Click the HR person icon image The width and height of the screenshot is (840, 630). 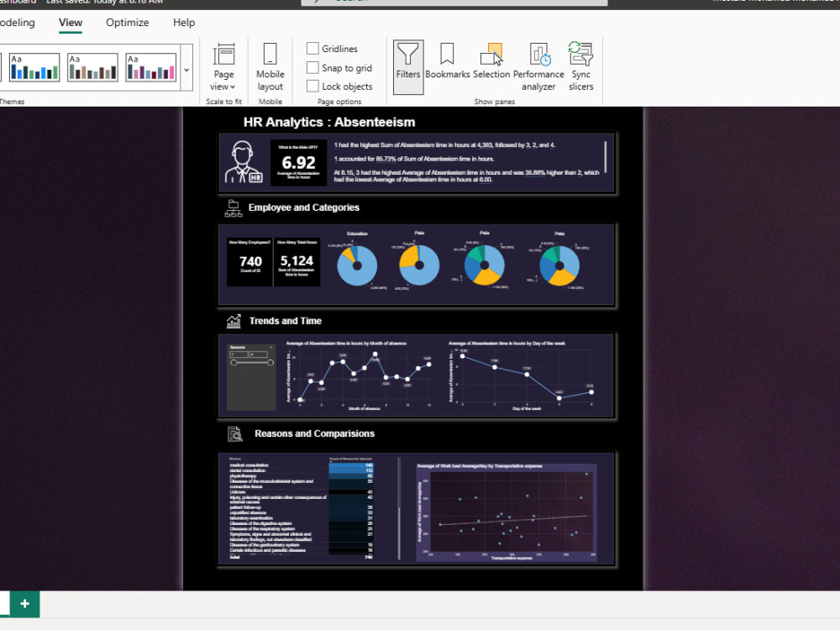pos(244,162)
